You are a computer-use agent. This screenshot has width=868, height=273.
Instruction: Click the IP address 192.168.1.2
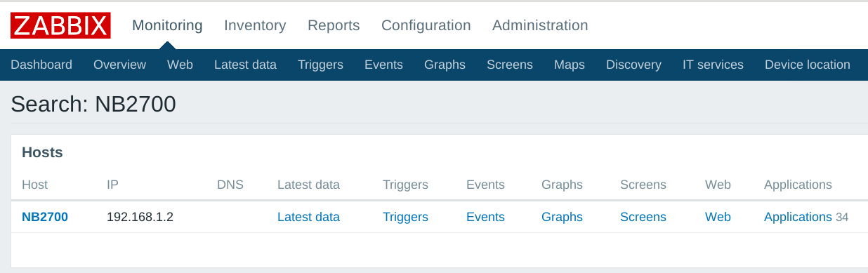(x=140, y=217)
